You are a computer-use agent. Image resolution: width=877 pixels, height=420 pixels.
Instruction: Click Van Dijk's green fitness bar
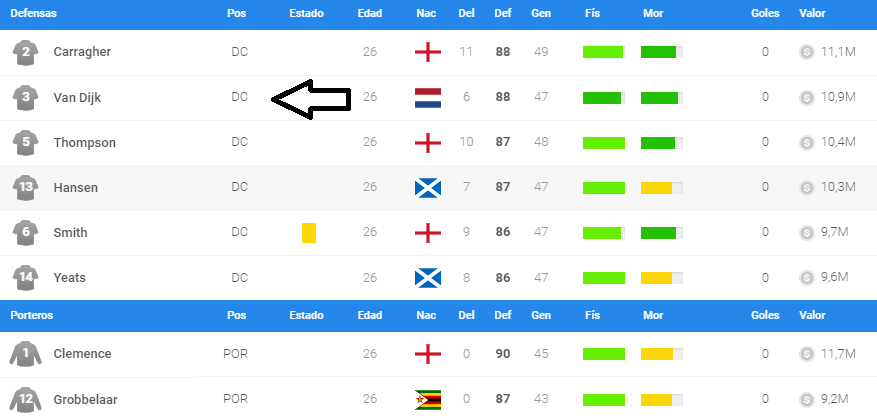[604, 97]
